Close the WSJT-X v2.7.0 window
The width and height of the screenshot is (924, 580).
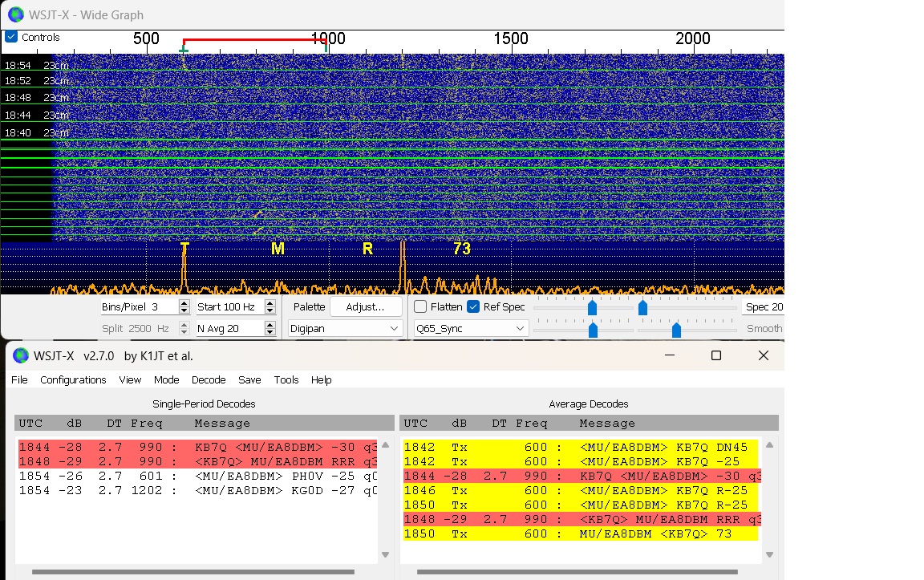click(x=763, y=355)
